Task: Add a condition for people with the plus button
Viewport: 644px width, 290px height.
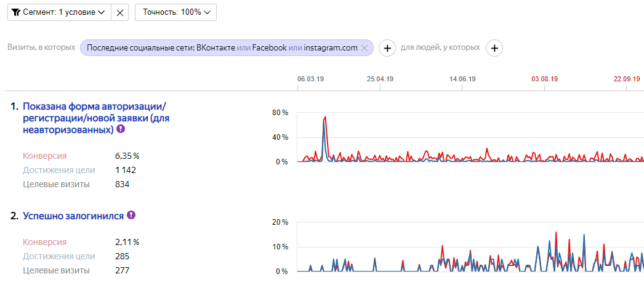Action: click(495, 47)
